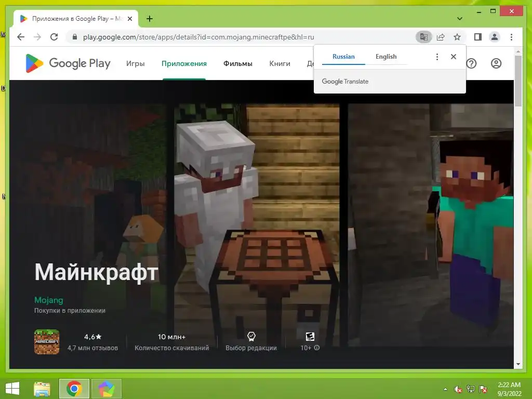Open the Игры section
The image size is (532, 399).
(136, 64)
